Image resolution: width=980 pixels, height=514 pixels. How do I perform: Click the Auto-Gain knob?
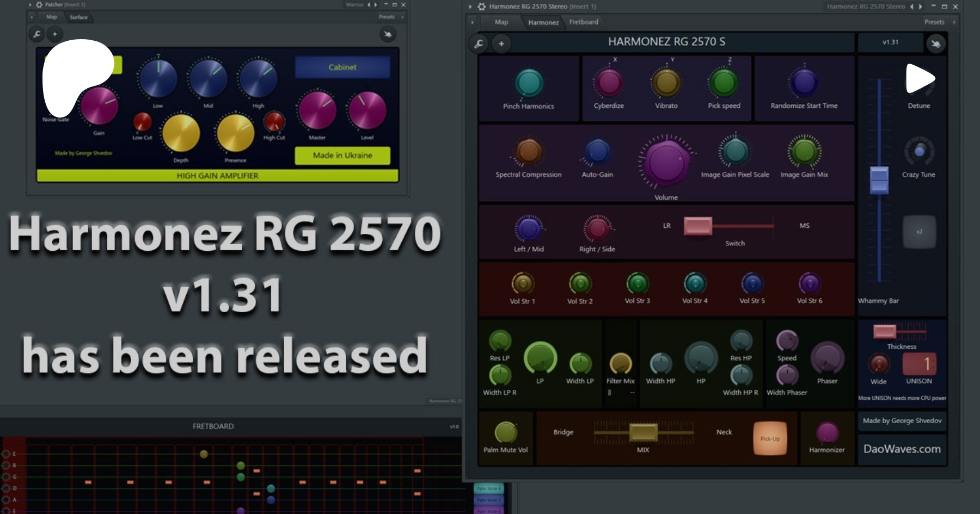tap(597, 151)
